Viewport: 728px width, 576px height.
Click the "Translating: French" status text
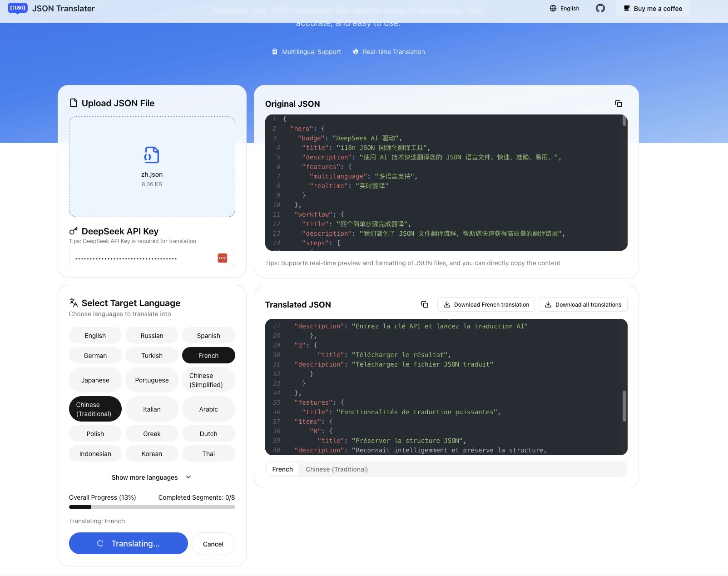pos(97,521)
